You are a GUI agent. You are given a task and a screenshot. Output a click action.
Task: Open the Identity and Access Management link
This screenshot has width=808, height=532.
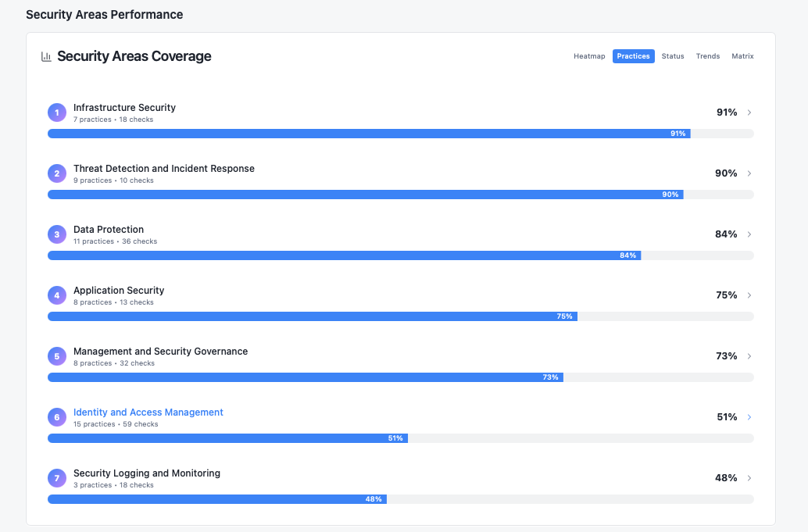point(148,412)
